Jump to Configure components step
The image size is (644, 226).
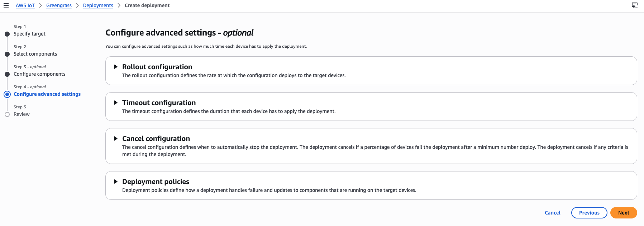39,74
